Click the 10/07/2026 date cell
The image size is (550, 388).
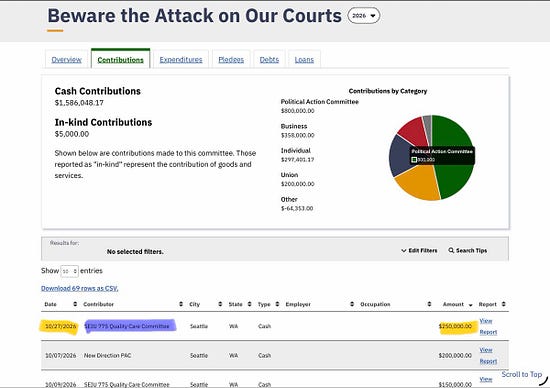[x=61, y=355]
